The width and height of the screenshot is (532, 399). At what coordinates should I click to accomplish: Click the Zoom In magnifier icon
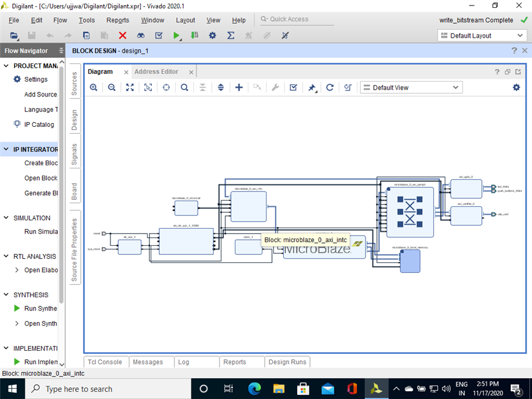click(93, 87)
